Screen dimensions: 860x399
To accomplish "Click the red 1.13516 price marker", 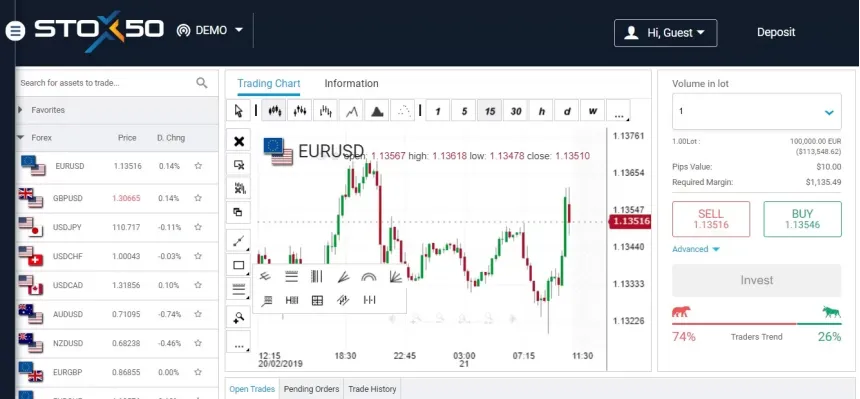I will [630, 222].
